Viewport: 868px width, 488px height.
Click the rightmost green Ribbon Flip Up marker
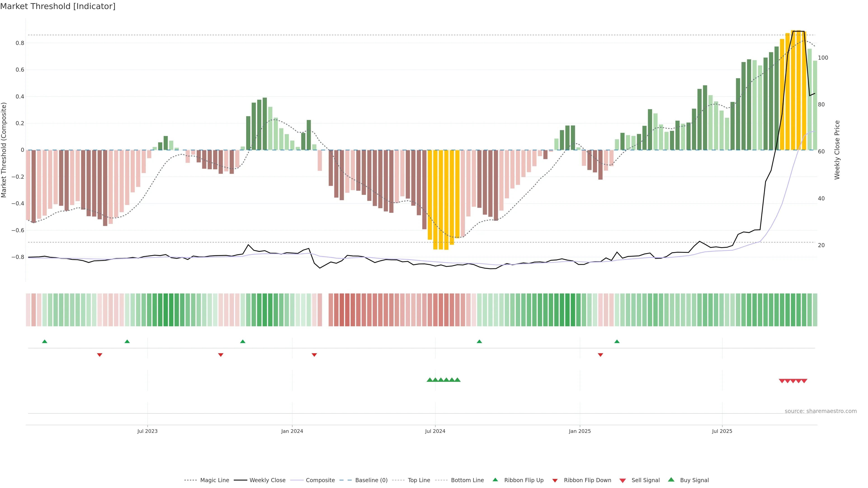(x=617, y=342)
